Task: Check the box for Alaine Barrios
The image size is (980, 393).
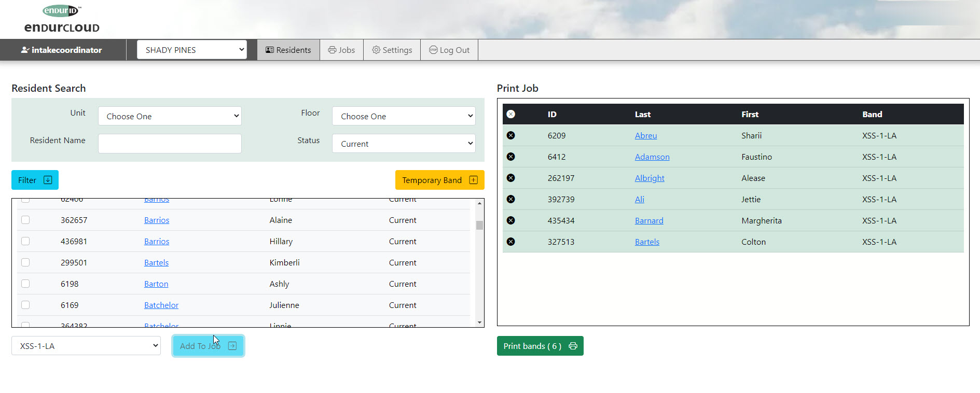Action: [x=25, y=220]
